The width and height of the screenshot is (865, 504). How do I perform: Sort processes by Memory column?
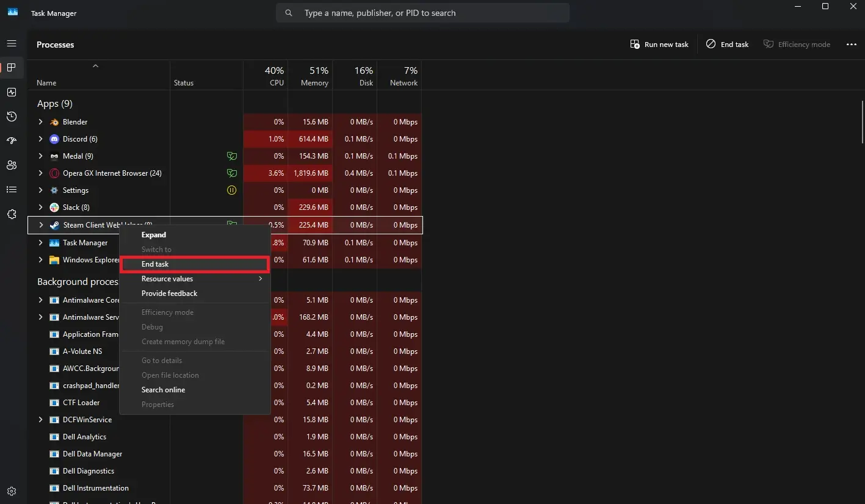click(x=310, y=76)
